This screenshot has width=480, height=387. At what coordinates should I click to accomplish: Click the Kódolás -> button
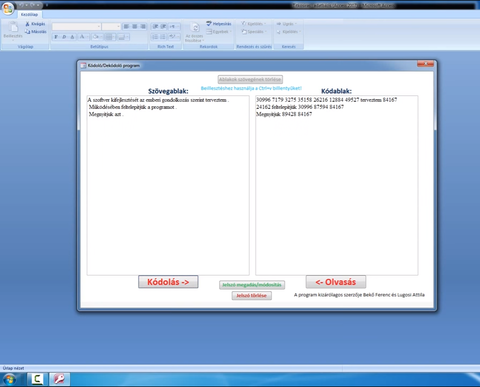click(x=168, y=282)
